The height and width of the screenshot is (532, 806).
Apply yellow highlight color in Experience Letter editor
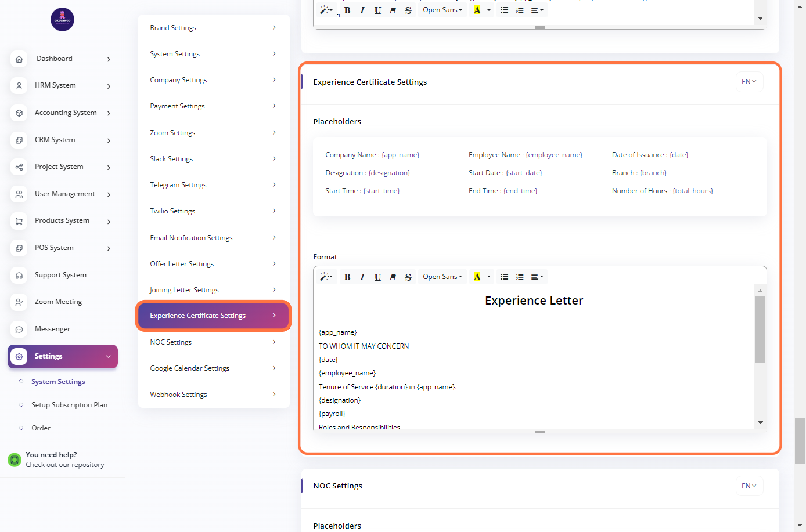click(x=477, y=277)
